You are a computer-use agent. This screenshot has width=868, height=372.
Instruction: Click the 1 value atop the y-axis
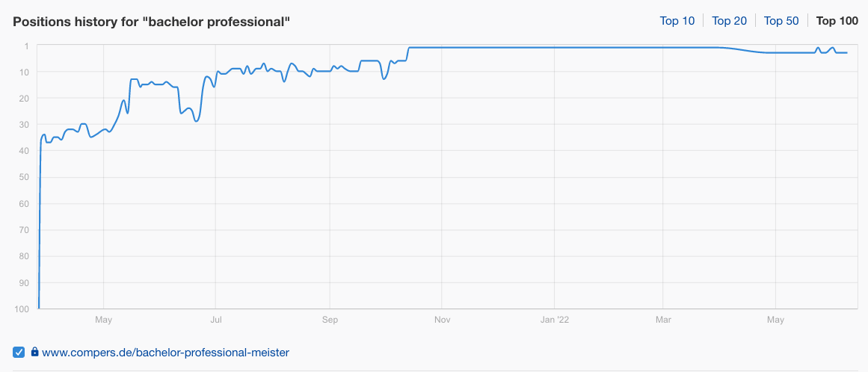tap(27, 46)
